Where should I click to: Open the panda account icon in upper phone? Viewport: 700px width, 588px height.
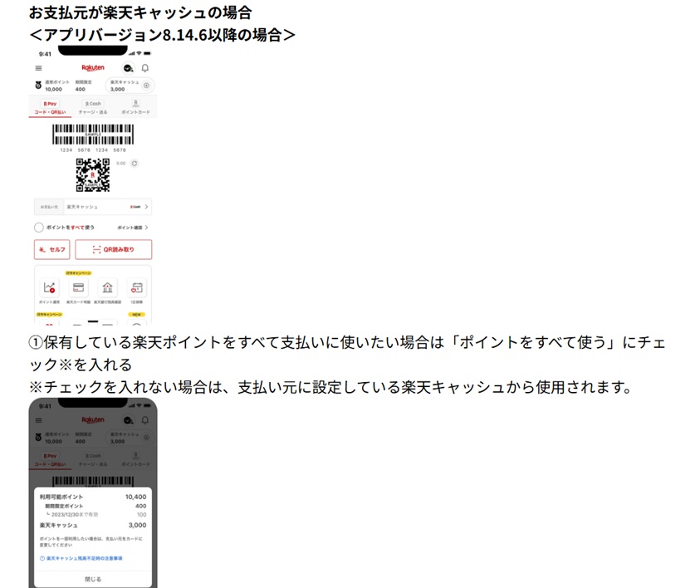(128, 68)
